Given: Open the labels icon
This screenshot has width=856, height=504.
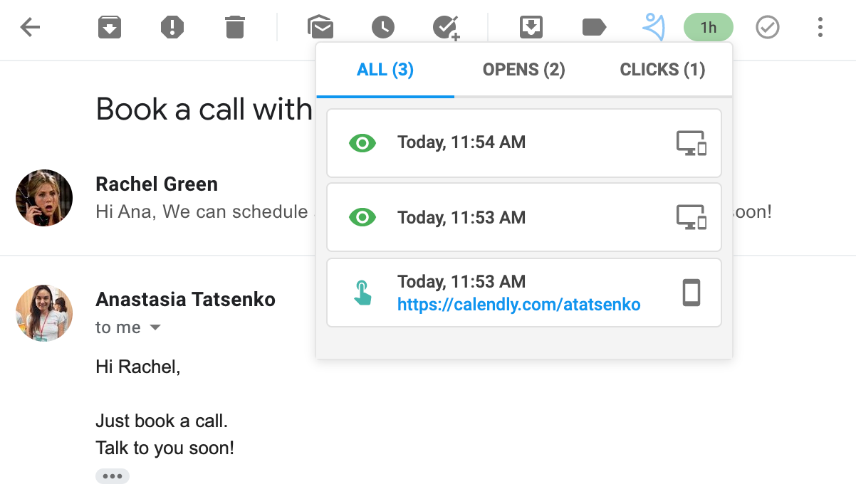Looking at the screenshot, I should [x=594, y=28].
